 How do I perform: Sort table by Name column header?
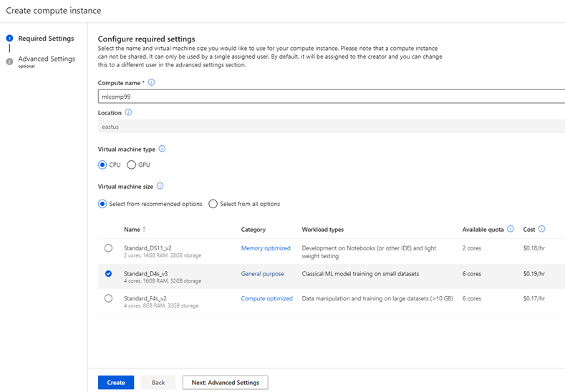point(134,230)
